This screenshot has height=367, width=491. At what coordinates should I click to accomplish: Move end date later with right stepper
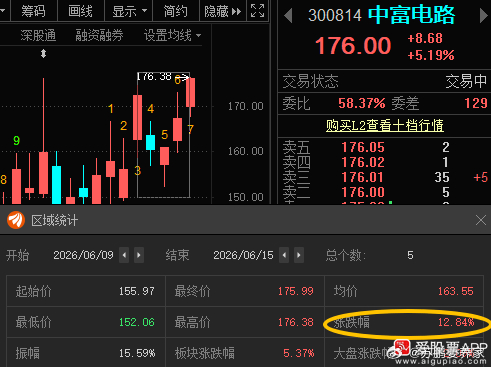[299, 255]
